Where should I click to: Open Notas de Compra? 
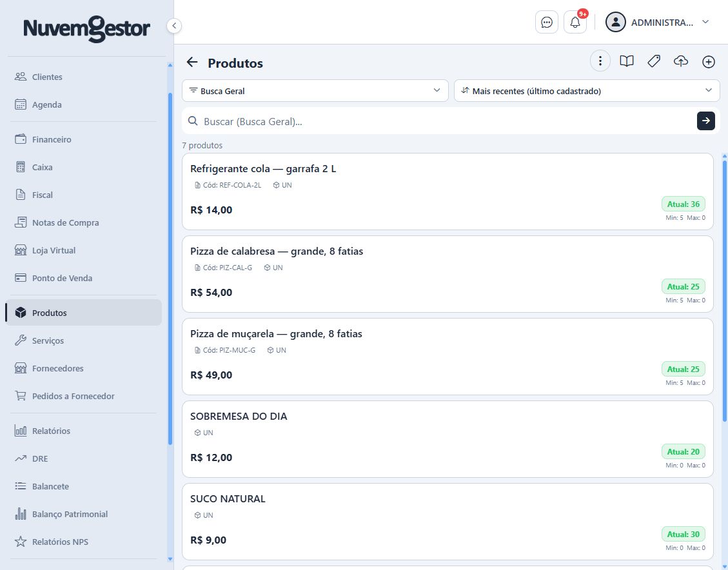(x=84, y=223)
